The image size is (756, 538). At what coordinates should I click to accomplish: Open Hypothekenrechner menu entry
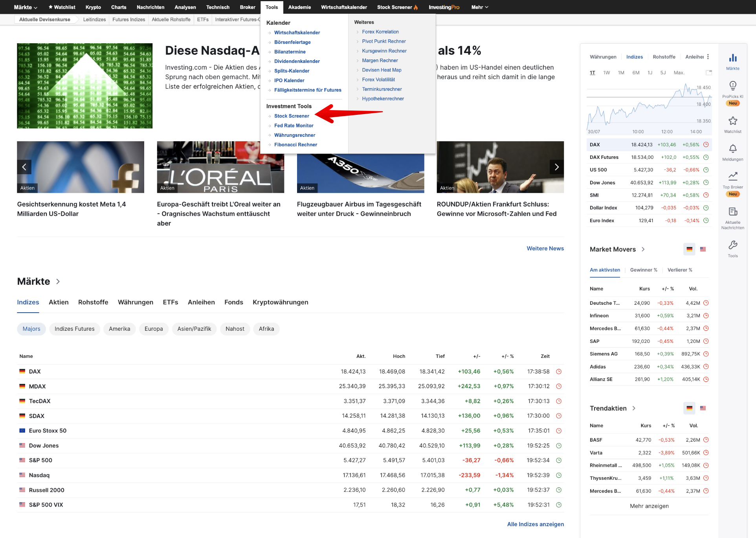(383, 99)
